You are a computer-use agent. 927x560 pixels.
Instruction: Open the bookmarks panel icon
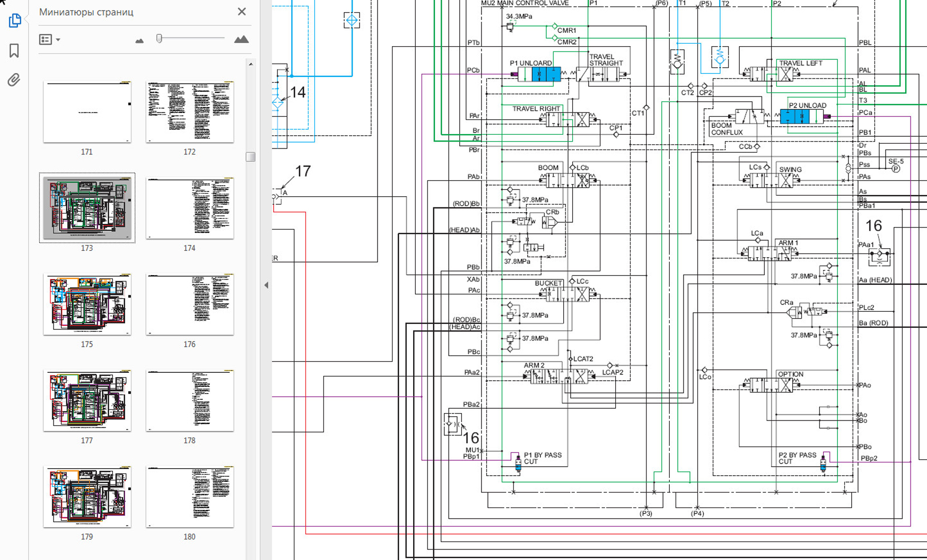tap(14, 50)
